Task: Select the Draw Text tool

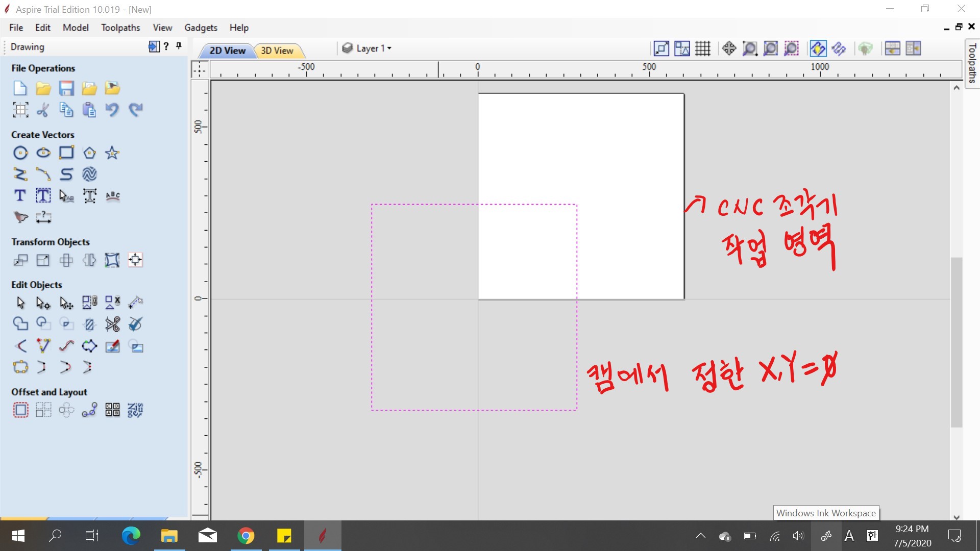Action: [x=20, y=196]
